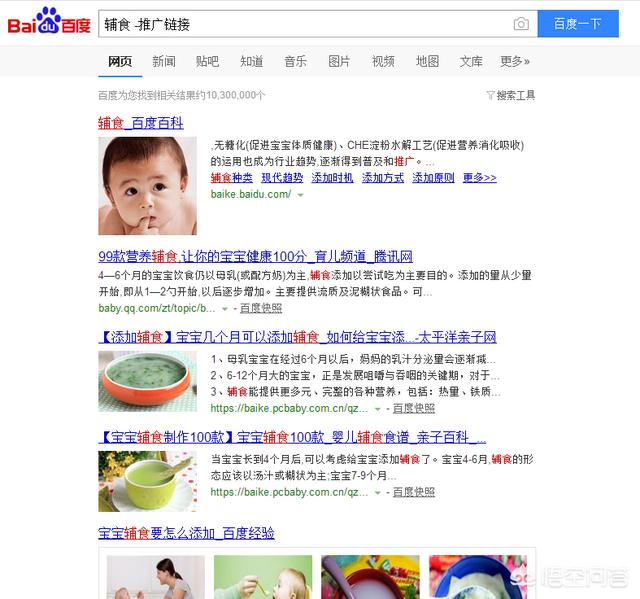Click into the search input field
Image resolution: width=640 pixels, height=599 pixels.
pos(306,24)
